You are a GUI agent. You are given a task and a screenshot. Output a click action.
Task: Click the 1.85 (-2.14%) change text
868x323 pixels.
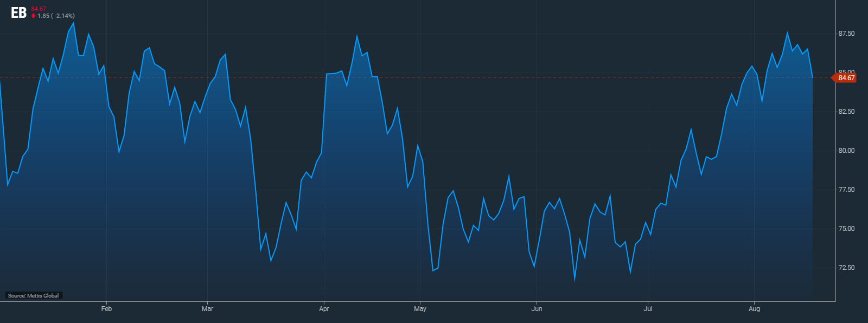point(56,16)
